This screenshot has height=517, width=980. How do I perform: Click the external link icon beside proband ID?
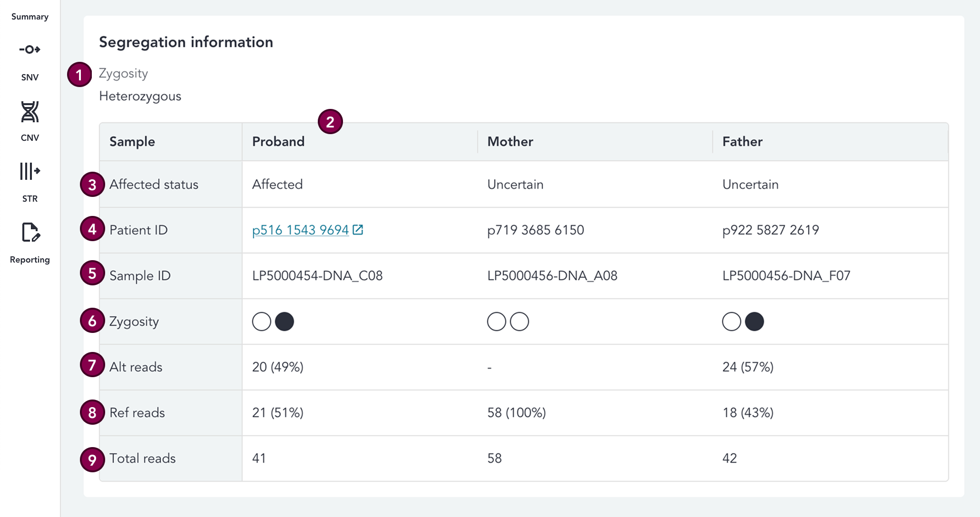[x=358, y=230]
